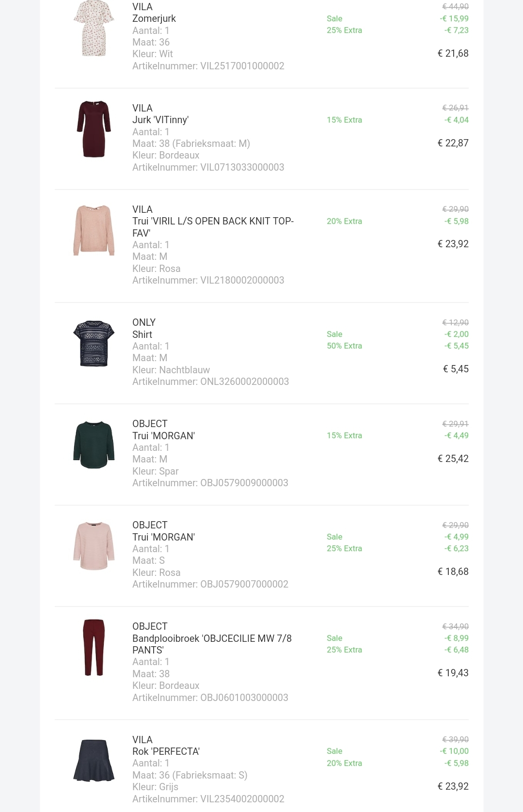This screenshot has height=812, width=523.
Task: Click the € 25,42 final price
Action: pyautogui.click(x=453, y=459)
